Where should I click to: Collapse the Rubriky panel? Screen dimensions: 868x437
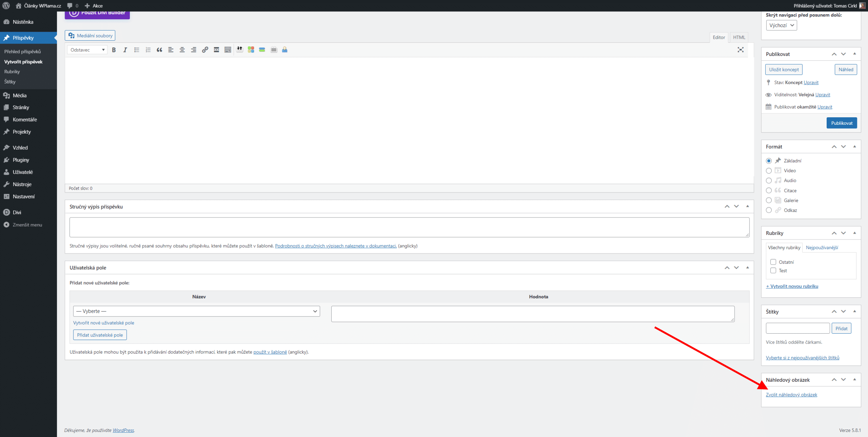click(x=854, y=233)
